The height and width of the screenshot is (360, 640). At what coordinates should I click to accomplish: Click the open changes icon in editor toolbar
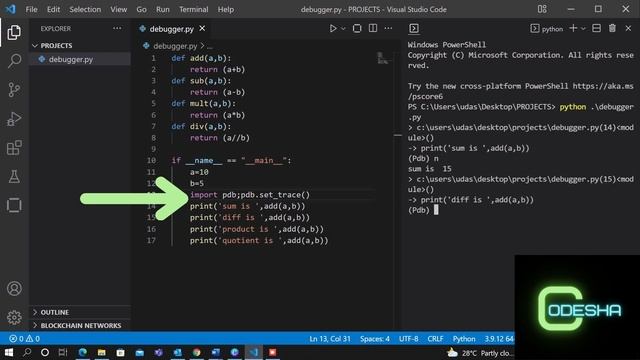(357, 28)
